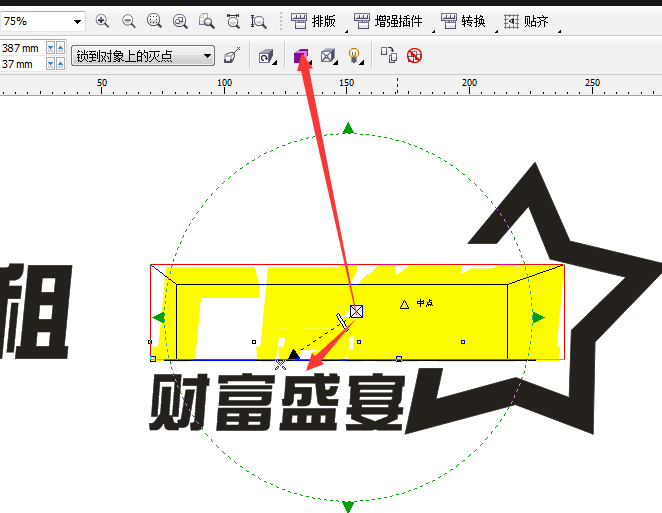Viewport: 662px width, 513px height.
Task: Zoom to page height icon
Action: [x=258, y=21]
